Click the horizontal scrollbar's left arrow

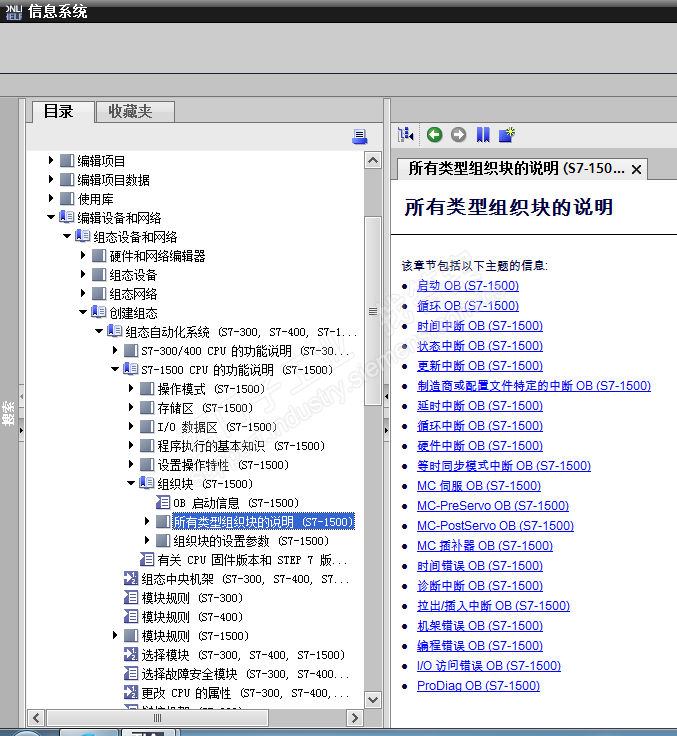click(36, 718)
